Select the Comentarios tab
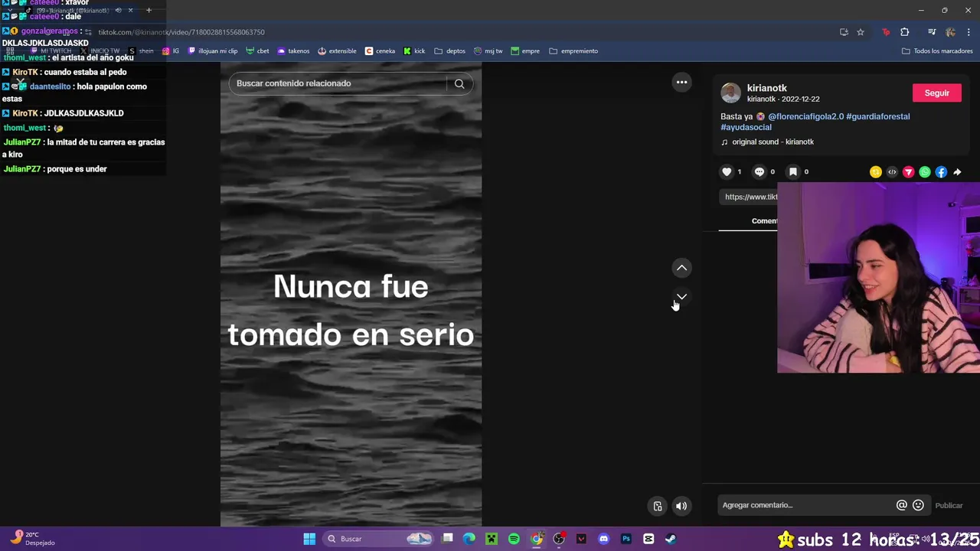 (x=764, y=221)
